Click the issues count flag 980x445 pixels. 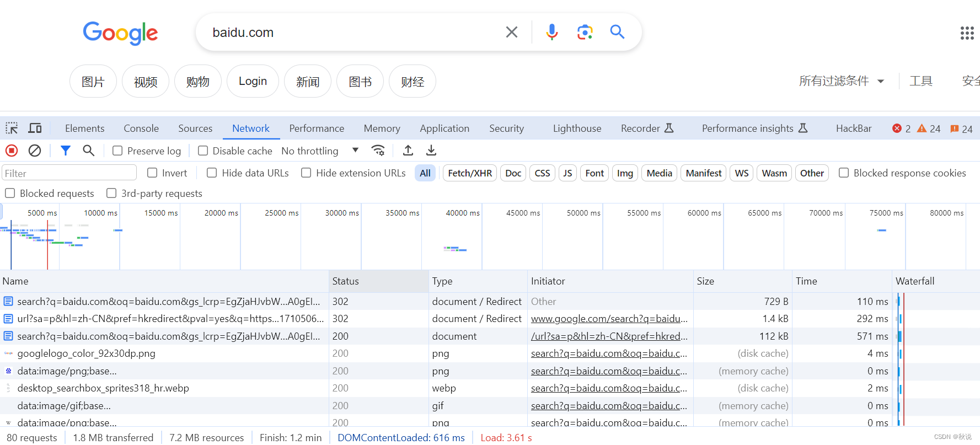pos(954,128)
